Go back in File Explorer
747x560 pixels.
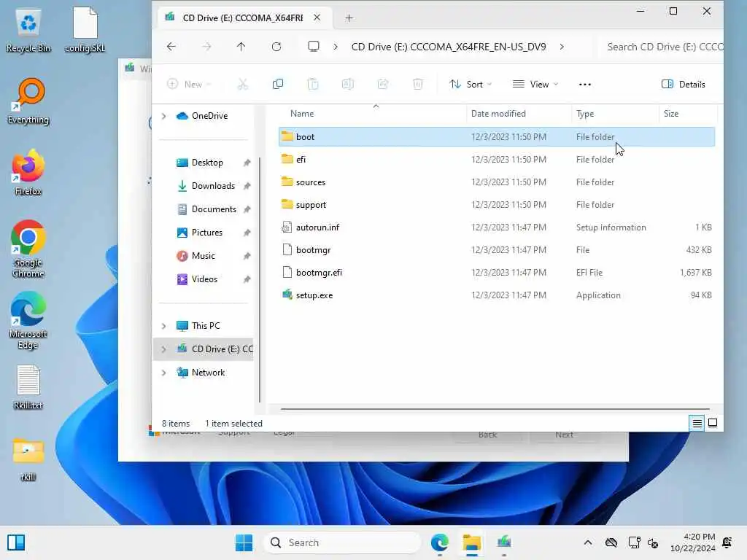[171, 47]
